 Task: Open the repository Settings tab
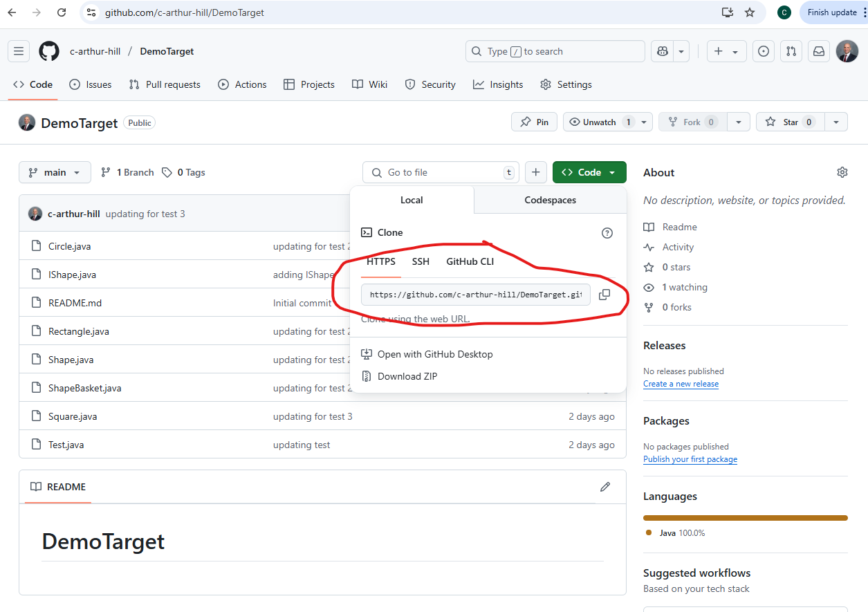(x=566, y=84)
